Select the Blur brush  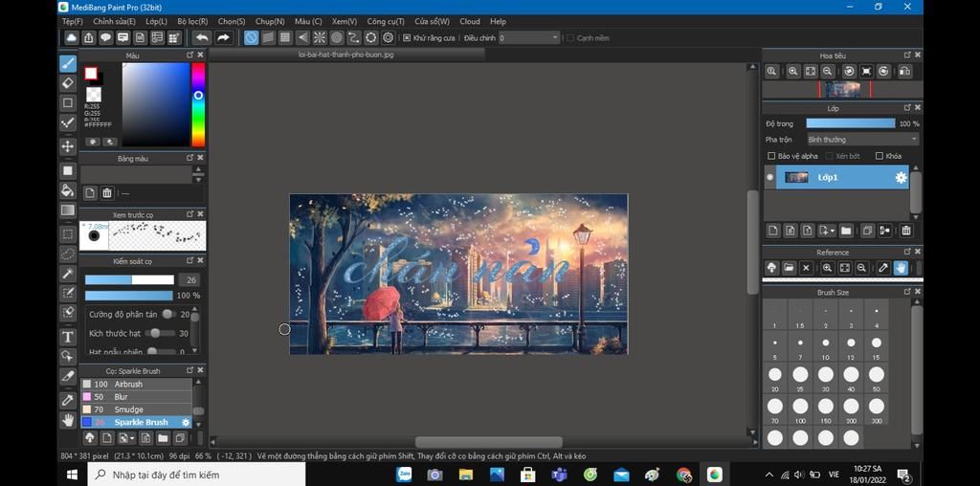136,397
